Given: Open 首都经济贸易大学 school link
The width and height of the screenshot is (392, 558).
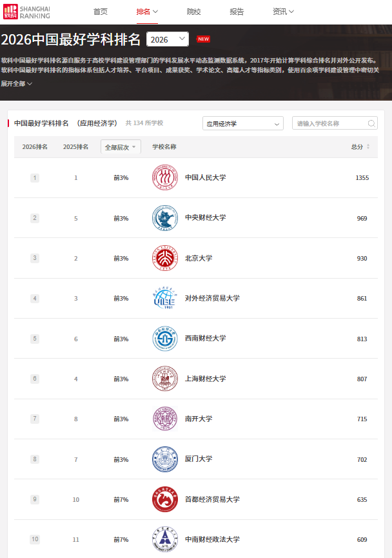Looking at the screenshot, I should point(212,499).
